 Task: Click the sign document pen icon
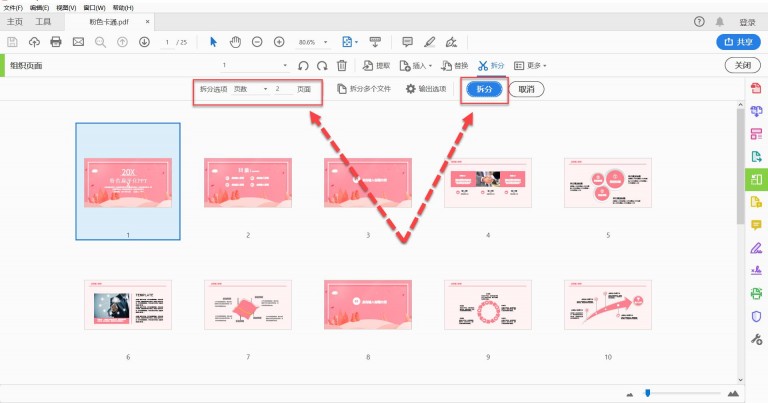coord(452,42)
